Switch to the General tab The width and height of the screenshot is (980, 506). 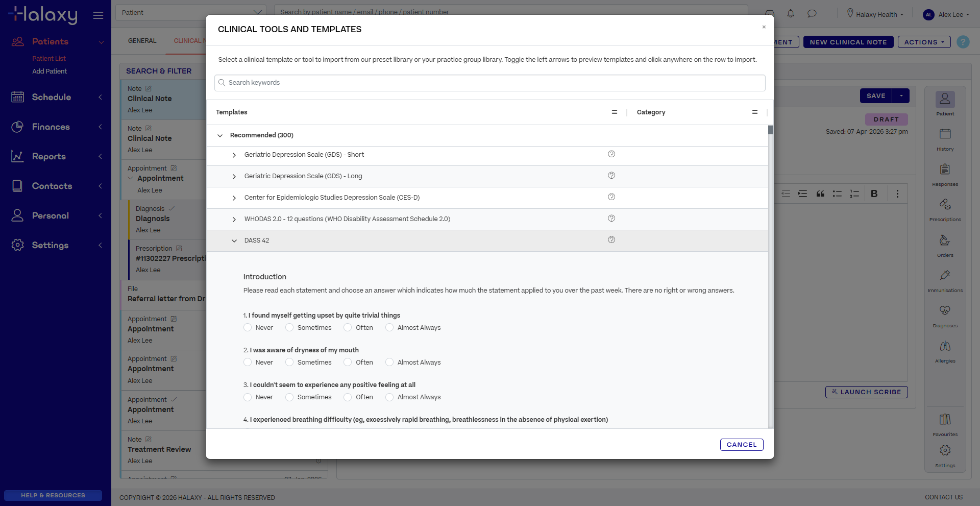pyautogui.click(x=142, y=41)
